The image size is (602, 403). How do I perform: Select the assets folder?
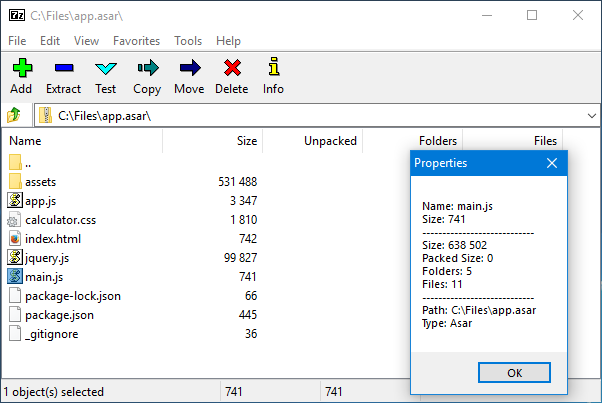pos(40,182)
